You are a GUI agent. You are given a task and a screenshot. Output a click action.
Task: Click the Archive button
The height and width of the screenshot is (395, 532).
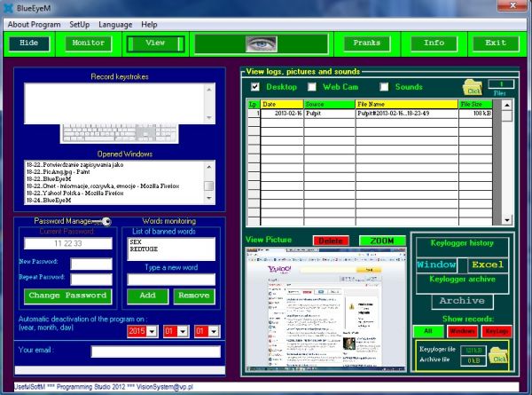coord(462,302)
